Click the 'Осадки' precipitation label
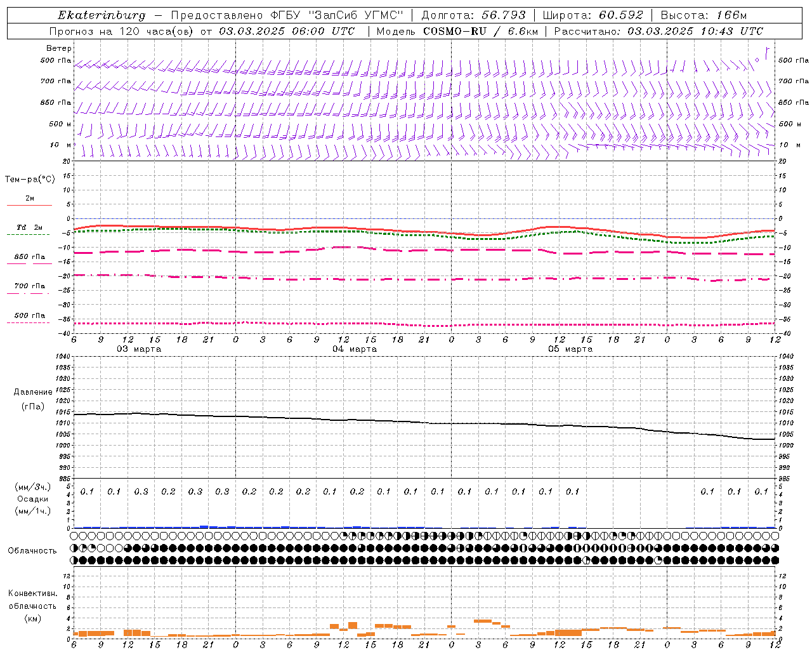The image size is (812, 650). click(x=33, y=499)
